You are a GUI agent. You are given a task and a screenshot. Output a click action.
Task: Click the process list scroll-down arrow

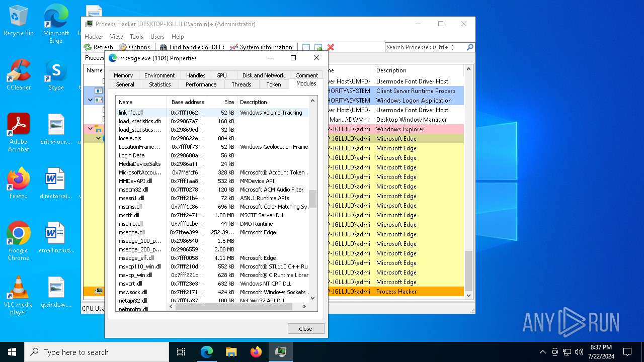tap(469, 295)
